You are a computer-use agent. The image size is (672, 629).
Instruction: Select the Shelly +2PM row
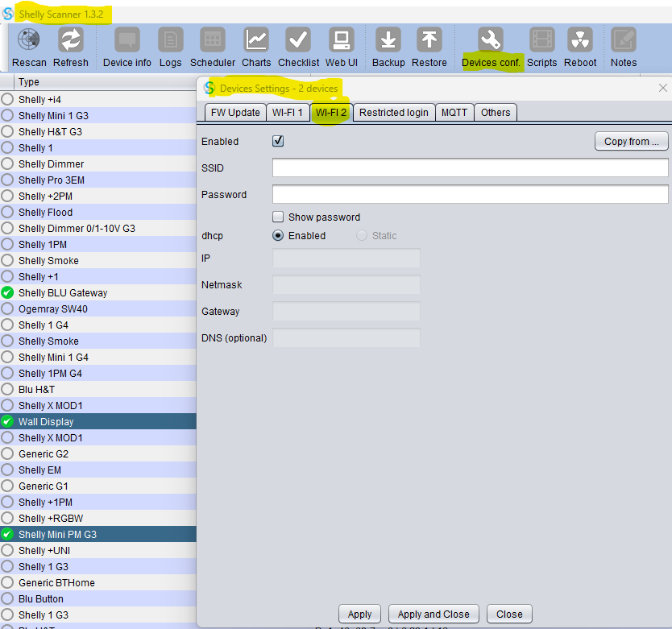pyautogui.click(x=98, y=197)
